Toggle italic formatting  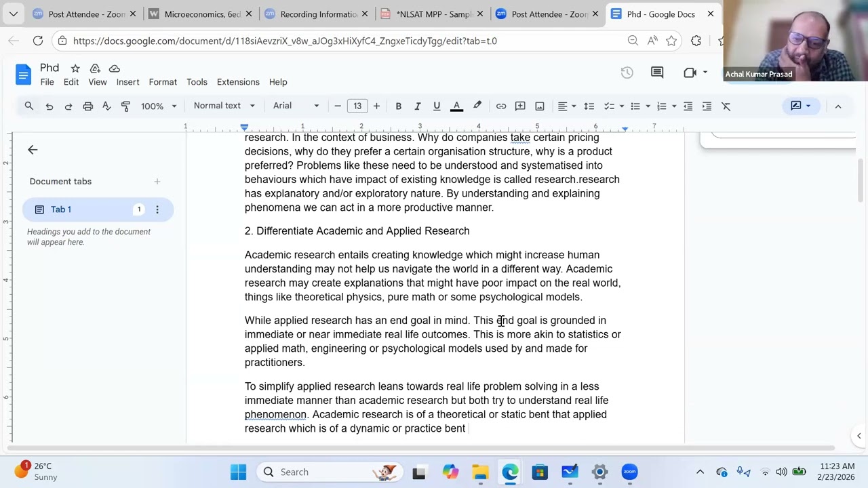[418, 106]
